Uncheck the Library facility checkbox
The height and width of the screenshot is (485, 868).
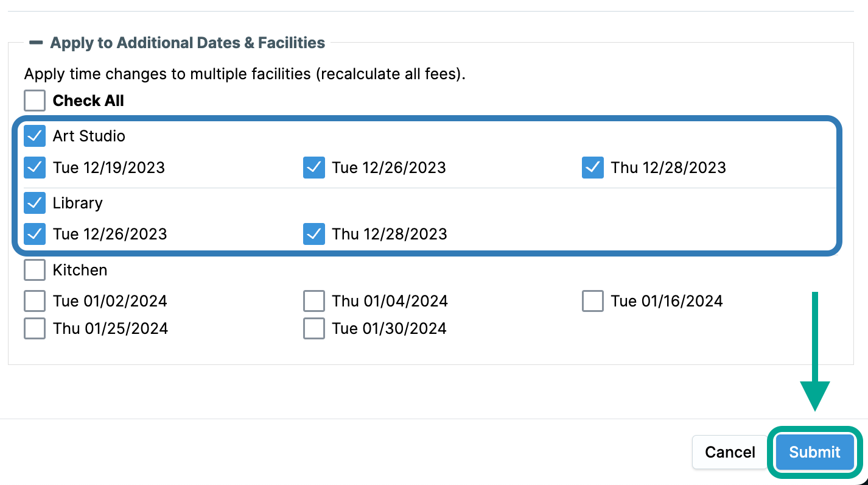(35, 203)
